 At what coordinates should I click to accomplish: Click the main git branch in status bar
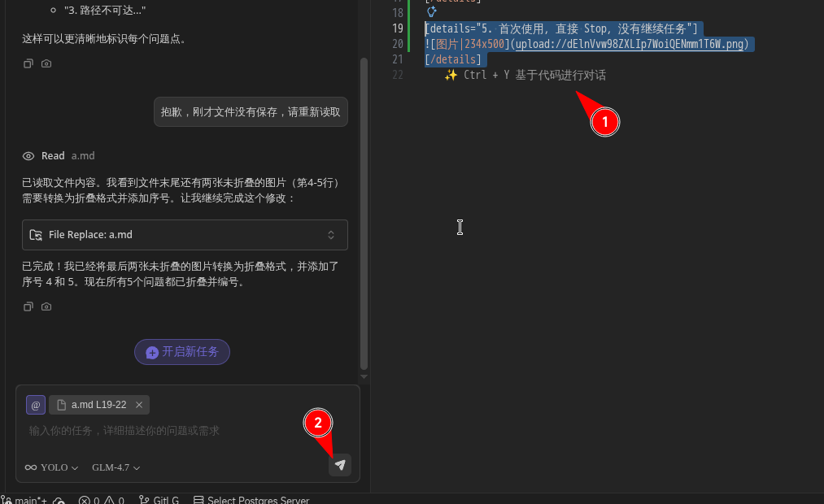(x=26, y=500)
